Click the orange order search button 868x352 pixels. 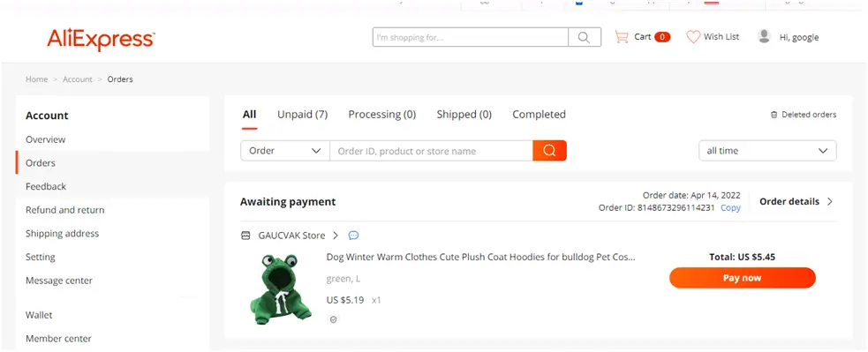tap(549, 151)
